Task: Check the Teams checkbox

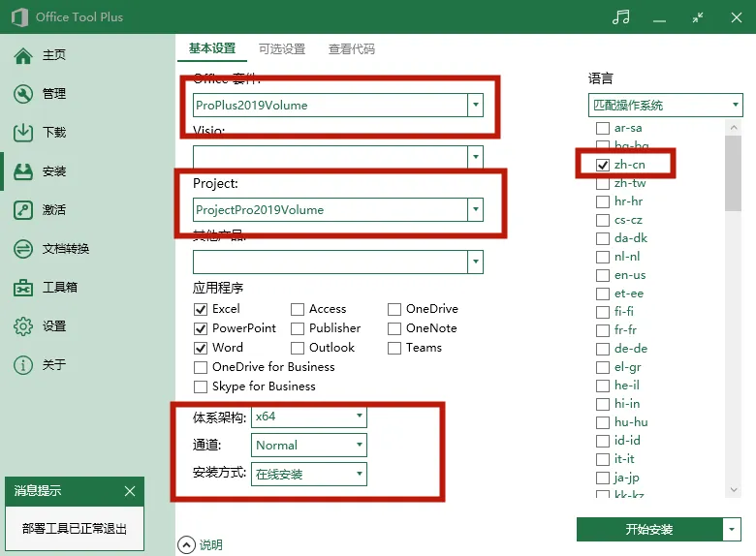Action: pyautogui.click(x=394, y=348)
